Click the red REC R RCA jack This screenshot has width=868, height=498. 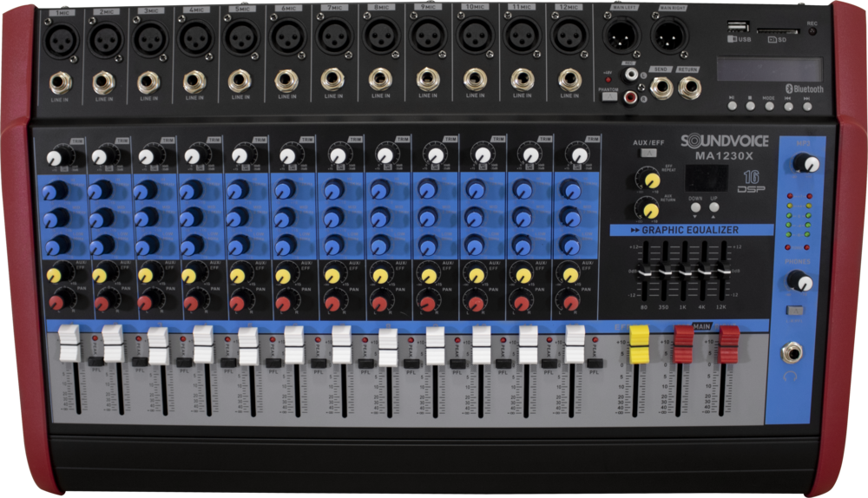tap(630, 98)
